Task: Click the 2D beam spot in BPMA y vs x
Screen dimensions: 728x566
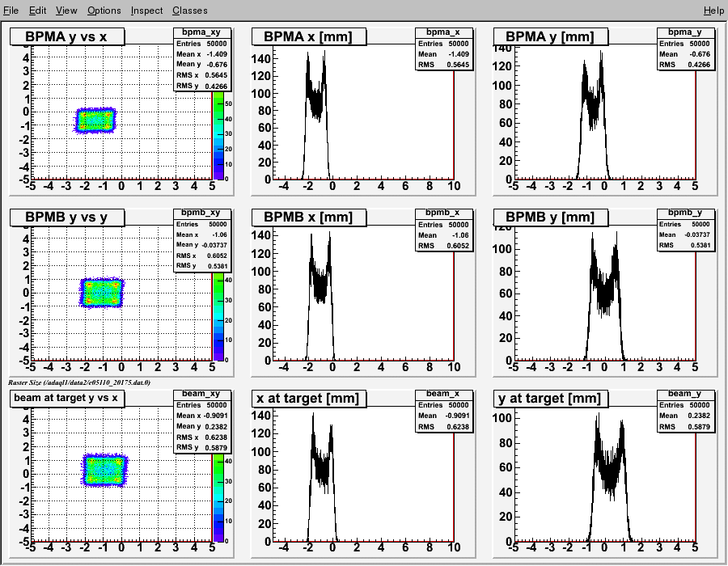Action: (95, 120)
